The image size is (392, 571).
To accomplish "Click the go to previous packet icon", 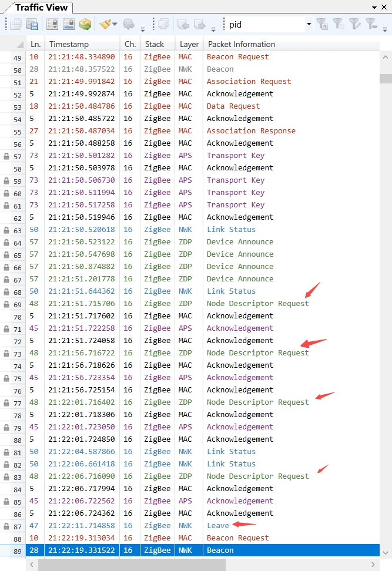I will pos(183,25).
